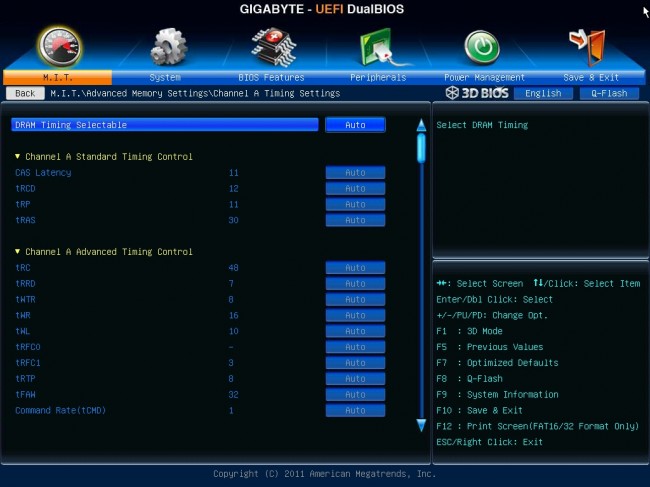Select the tRCD label

click(x=25, y=188)
